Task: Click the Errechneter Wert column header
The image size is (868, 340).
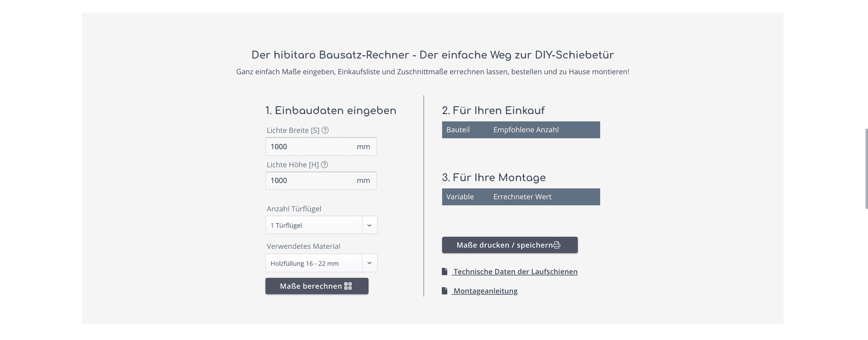Action: 522,197
